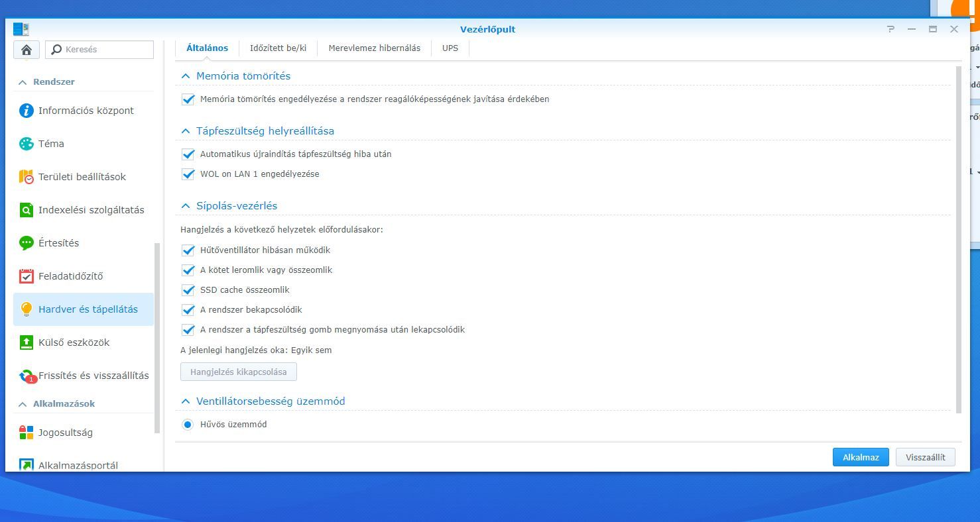Toggle SSD cache összeomlik checkbox
980x522 pixels.
click(x=188, y=290)
